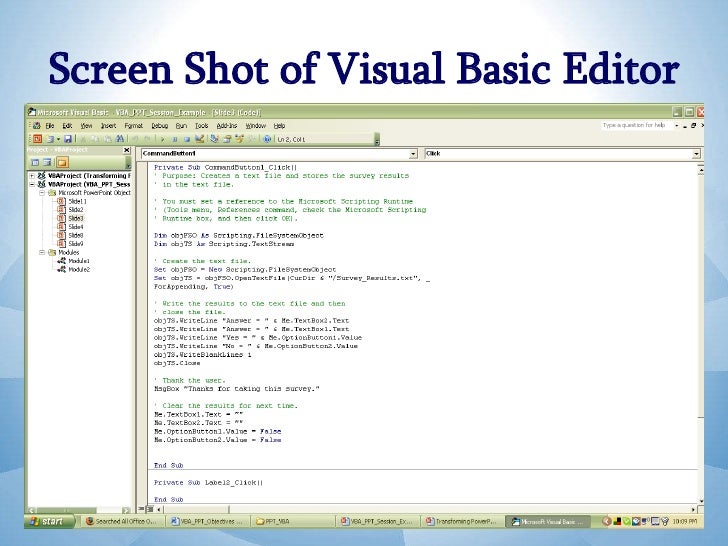Open the Project Explorer toolbar icon
The height and width of the screenshot is (546, 728).
point(214,139)
